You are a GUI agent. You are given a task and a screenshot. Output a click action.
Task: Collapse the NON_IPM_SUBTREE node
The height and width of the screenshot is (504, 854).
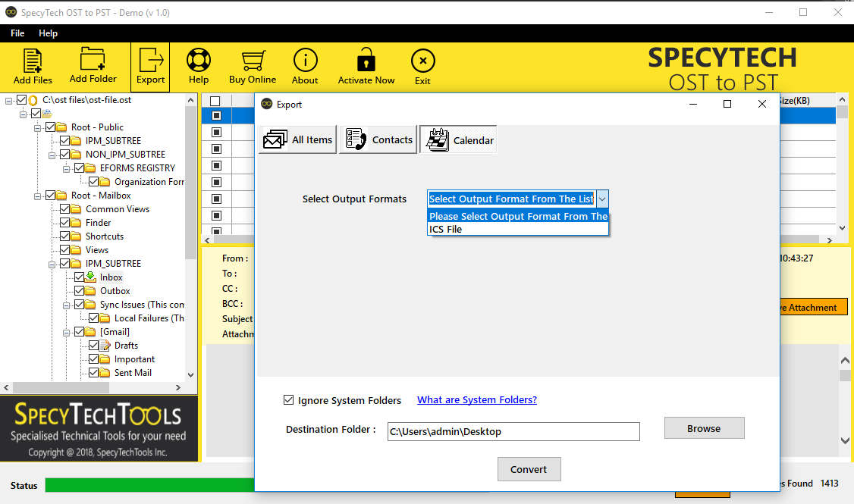(x=52, y=155)
